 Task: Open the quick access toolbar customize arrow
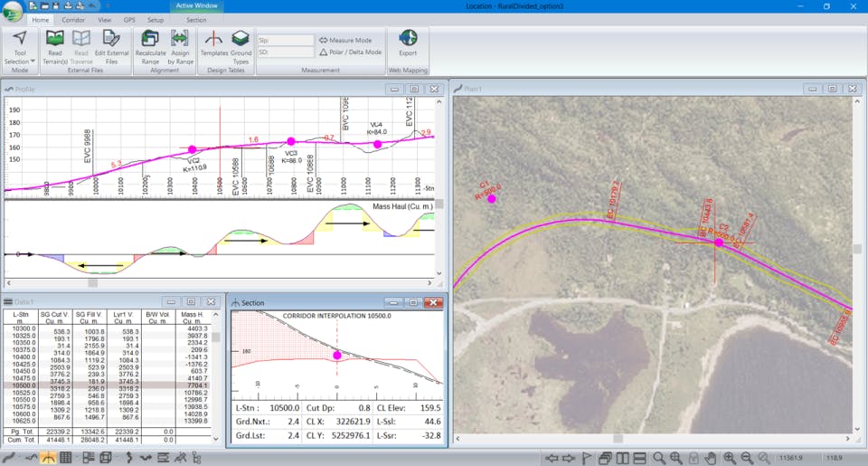(107, 5)
